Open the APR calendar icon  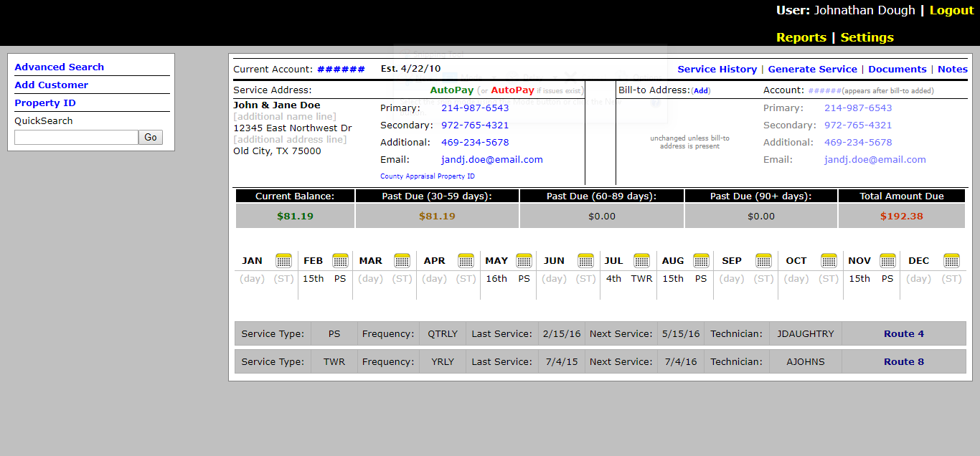click(466, 261)
